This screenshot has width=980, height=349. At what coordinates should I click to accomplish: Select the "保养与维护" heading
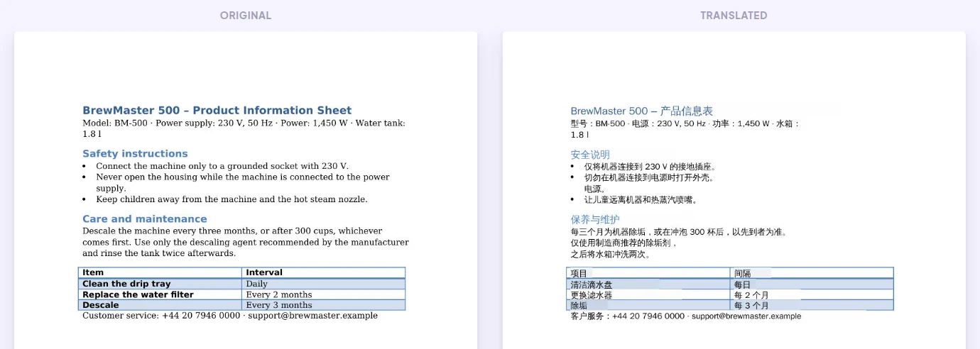tap(595, 219)
